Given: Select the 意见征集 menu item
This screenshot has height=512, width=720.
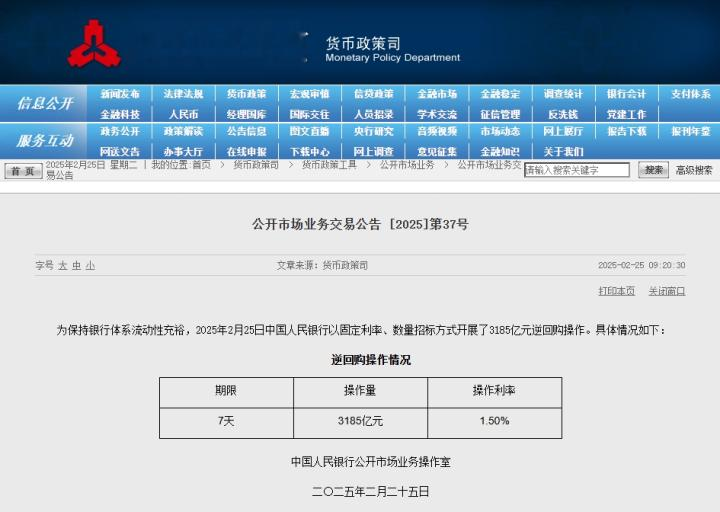Looking at the screenshot, I should point(437,152).
